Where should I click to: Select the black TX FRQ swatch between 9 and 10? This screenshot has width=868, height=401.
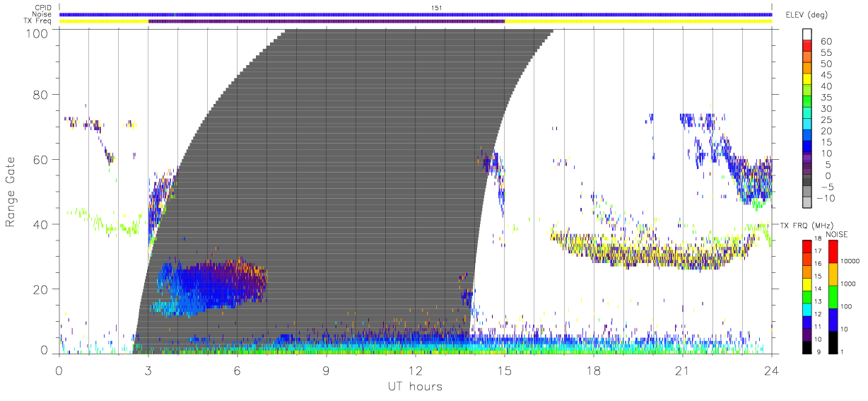tap(807, 346)
